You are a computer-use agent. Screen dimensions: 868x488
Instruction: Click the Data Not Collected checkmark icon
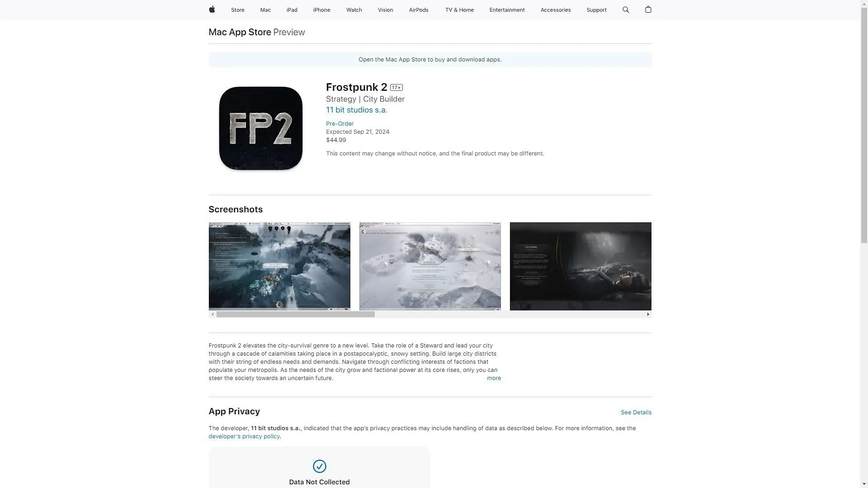pyautogui.click(x=319, y=466)
